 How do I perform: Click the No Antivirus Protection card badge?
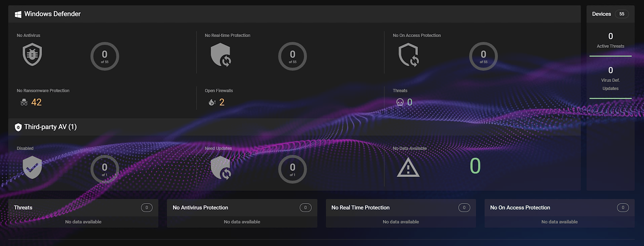coord(305,208)
